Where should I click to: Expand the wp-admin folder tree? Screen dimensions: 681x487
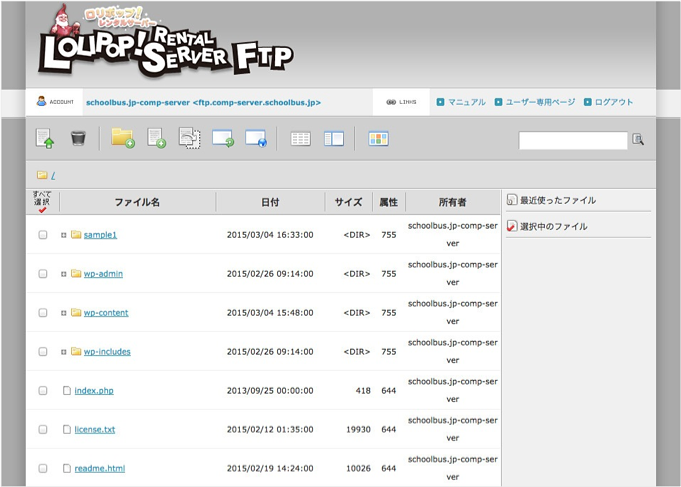pos(63,274)
